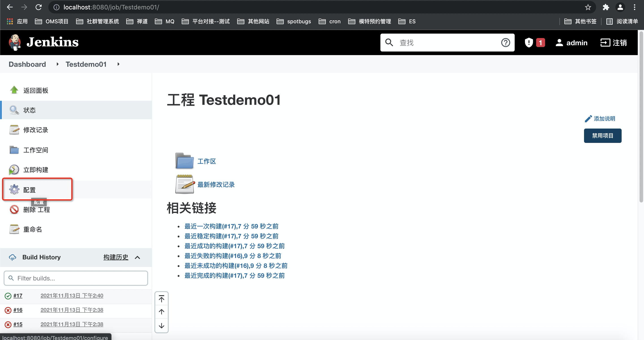Click the 工作区 blue folder icon

point(184,161)
